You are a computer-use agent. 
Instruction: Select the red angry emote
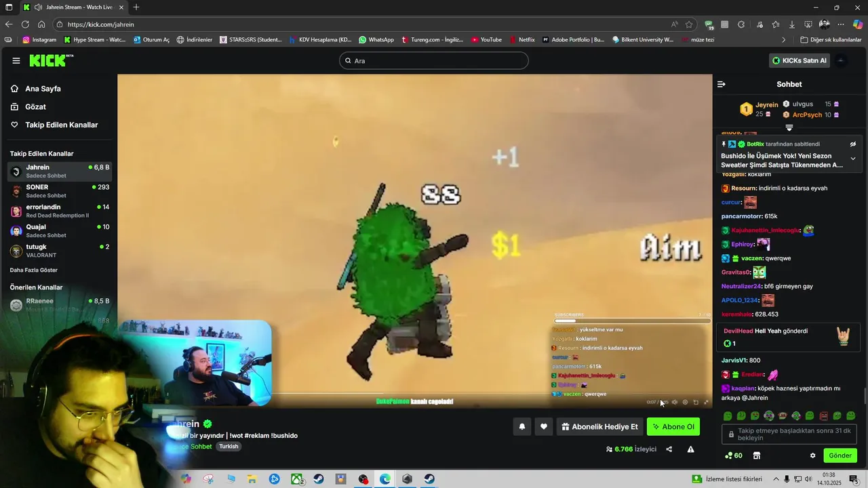pos(824,415)
